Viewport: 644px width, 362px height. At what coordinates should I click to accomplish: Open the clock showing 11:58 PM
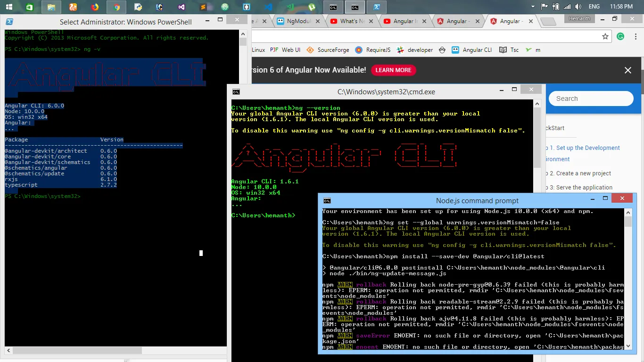click(621, 7)
